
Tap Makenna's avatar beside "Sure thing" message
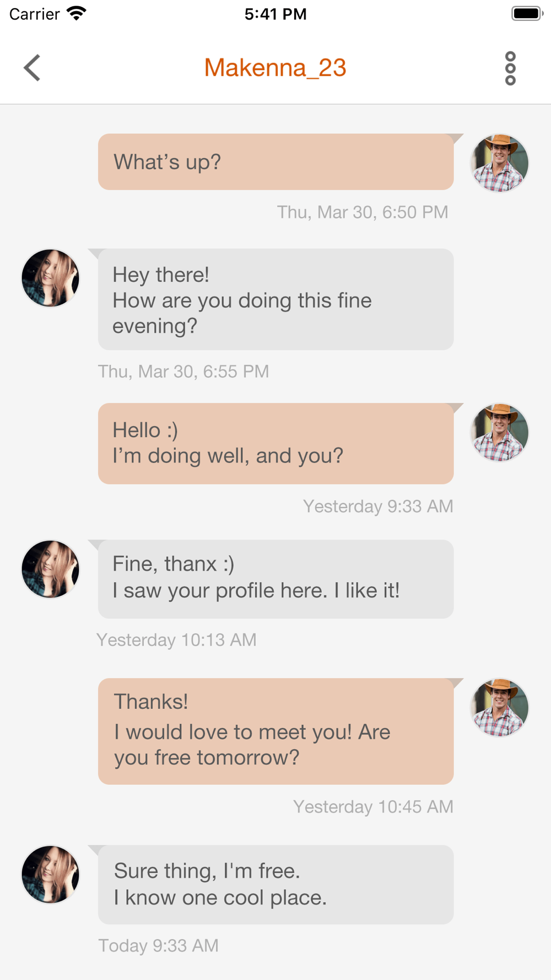tap(50, 874)
